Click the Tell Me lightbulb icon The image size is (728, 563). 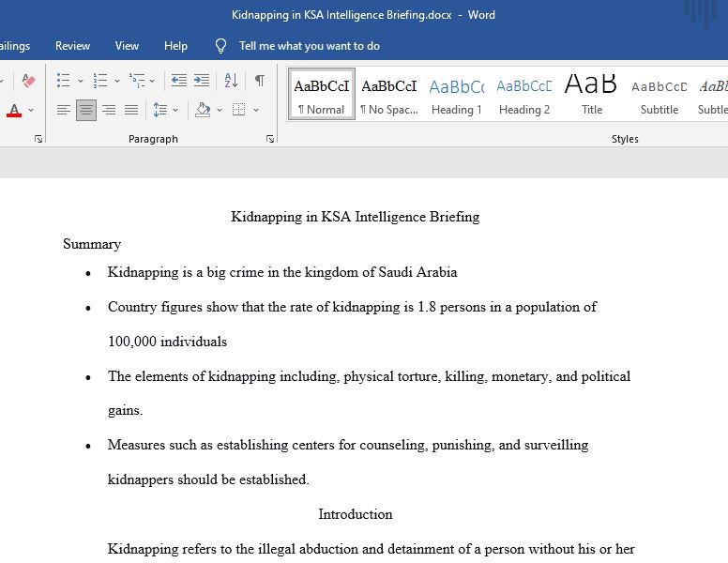pyautogui.click(x=221, y=46)
